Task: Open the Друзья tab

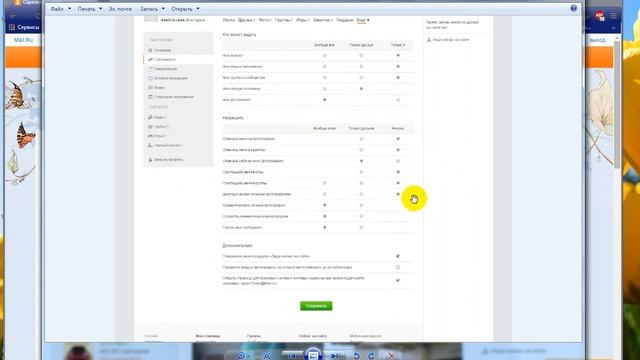Action: click(x=246, y=20)
